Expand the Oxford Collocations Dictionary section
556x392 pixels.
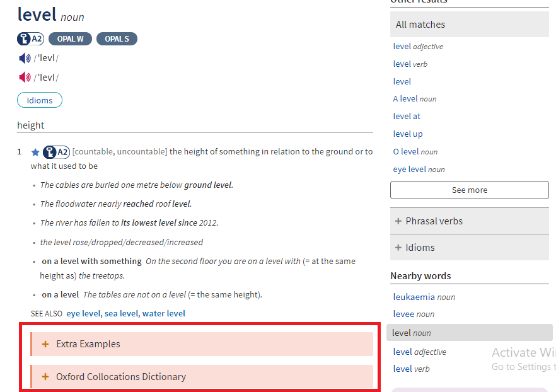[x=120, y=377]
